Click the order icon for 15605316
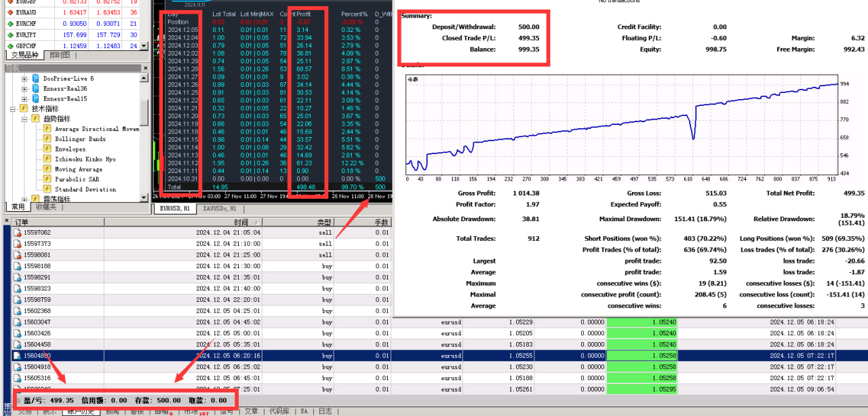This screenshot has width=868, height=416. coord(17,378)
